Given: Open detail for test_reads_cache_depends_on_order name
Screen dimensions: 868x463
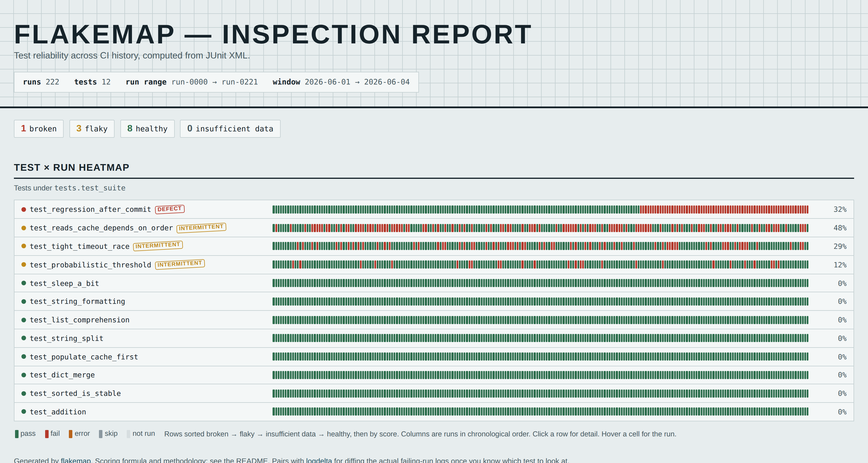Looking at the screenshot, I should coord(101,228).
